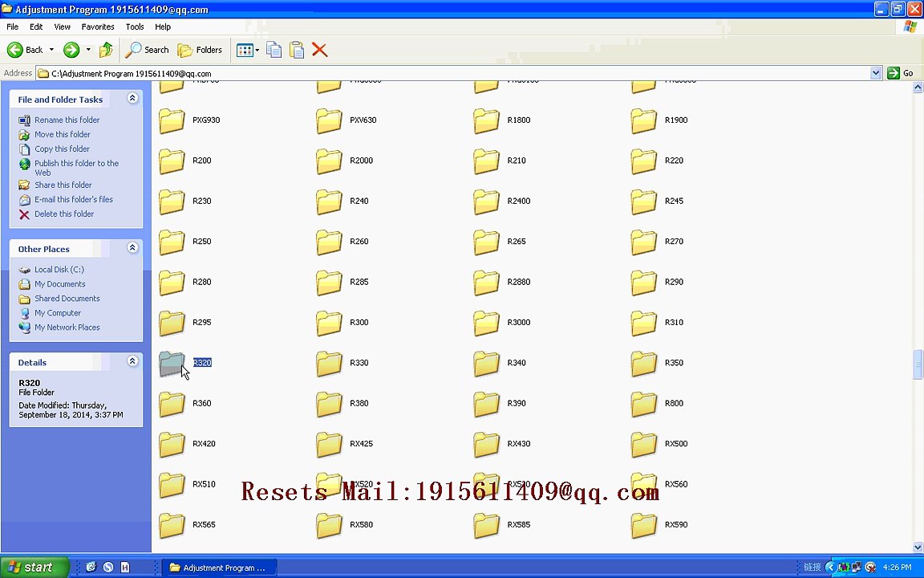Open the Forward history dropdown arrow
The image size is (924, 578).
point(88,50)
